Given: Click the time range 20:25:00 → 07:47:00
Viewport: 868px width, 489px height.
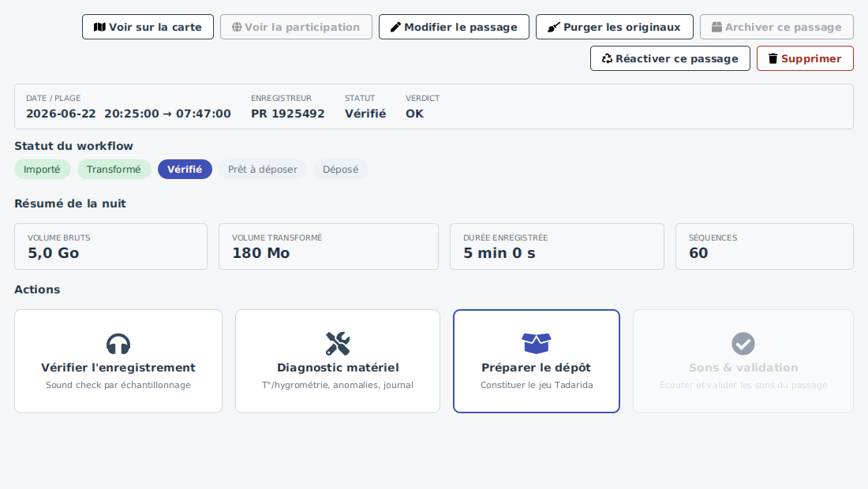Looking at the screenshot, I should [x=168, y=114].
